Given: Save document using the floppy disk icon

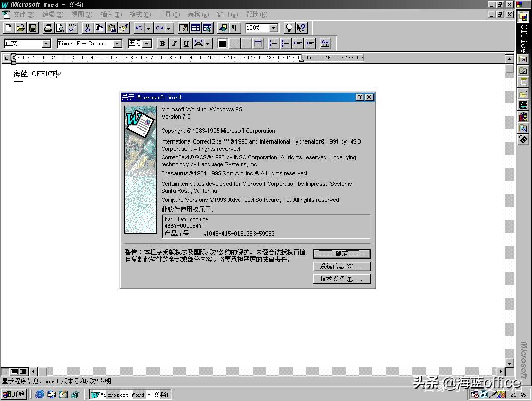Looking at the screenshot, I should (33, 28).
